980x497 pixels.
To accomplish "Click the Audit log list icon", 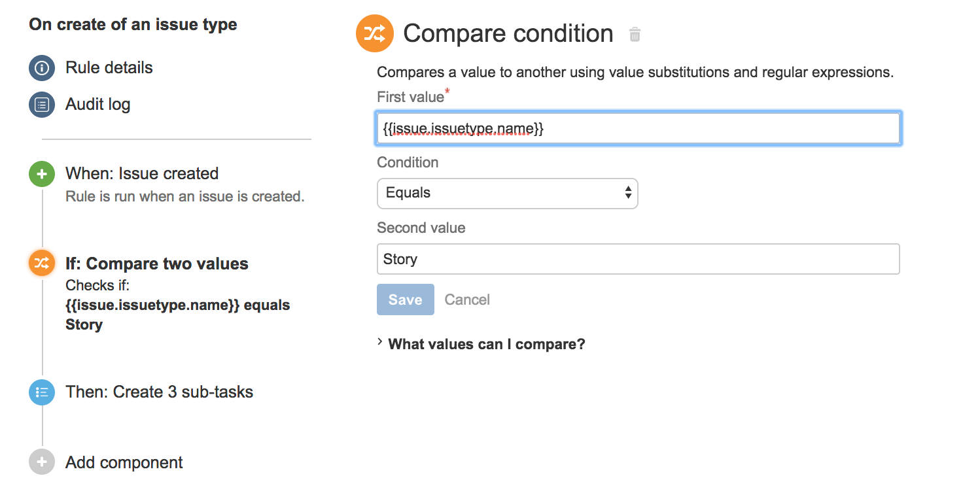I will [x=42, y=105].
